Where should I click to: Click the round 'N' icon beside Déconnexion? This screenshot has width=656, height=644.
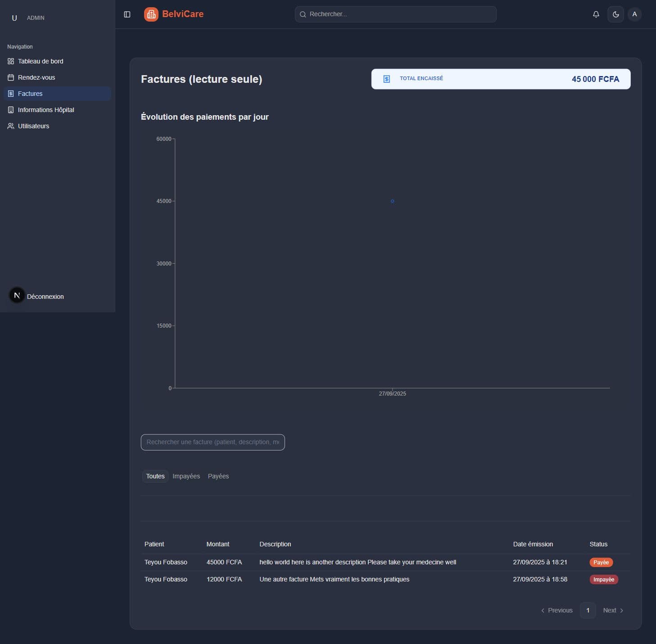point(17,295)
